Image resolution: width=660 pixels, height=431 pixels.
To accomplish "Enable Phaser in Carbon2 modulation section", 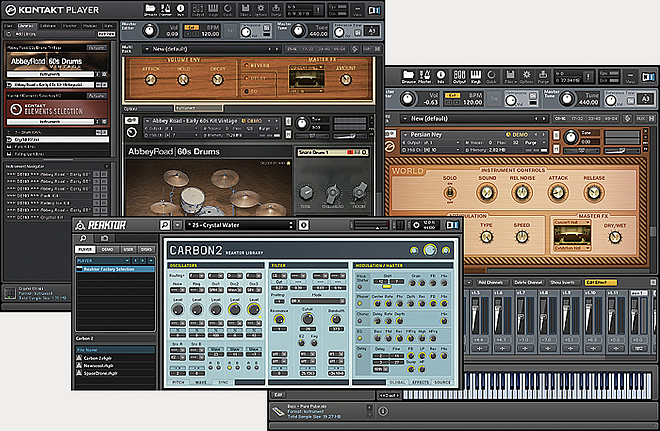I will [360, 304].
